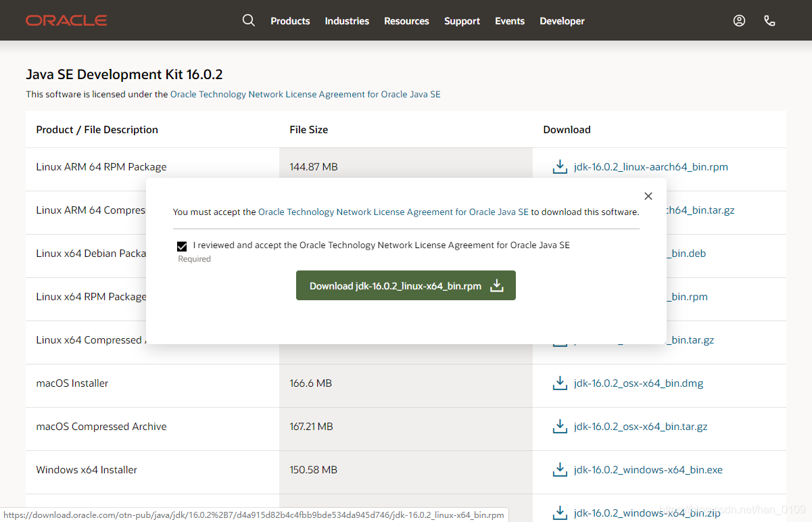The width and height of the screenshot is (812, 522).
Task: Click the Java SE Development Kit 16.0.2 heading
Action: (124, 74)
